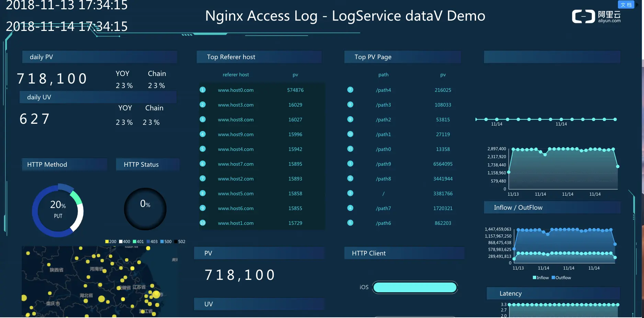Image resolution: width=644 pixels, height=318 pixels.
Task: Click pv value 6564095
Action: point(443,164)
